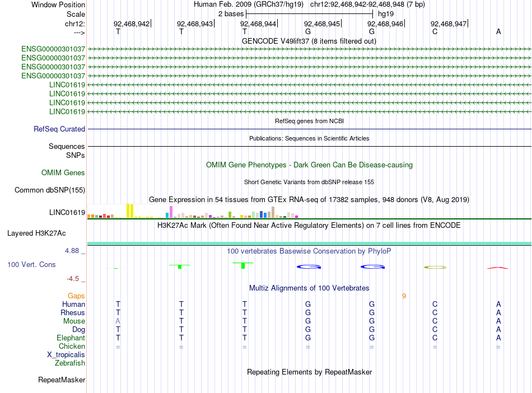Open 'H3K27Ac Mark' ENCODE track title

309,225
